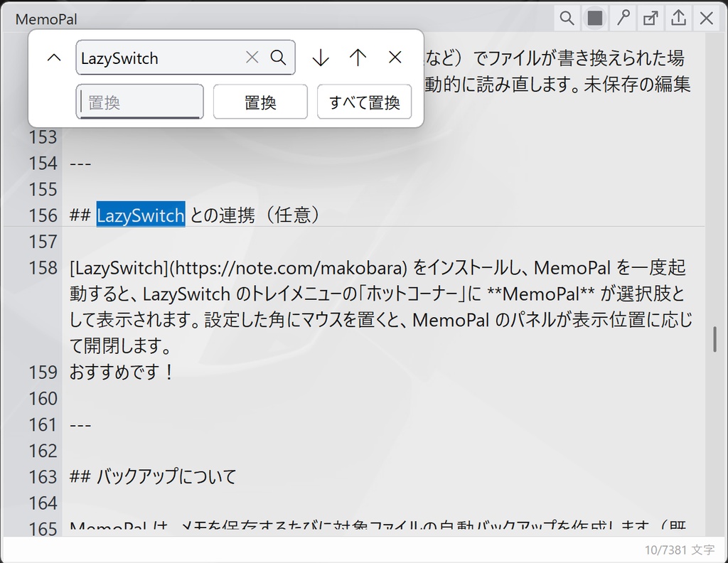
Task: Click line number 158 in the gutter
Action: click(43, 268)
